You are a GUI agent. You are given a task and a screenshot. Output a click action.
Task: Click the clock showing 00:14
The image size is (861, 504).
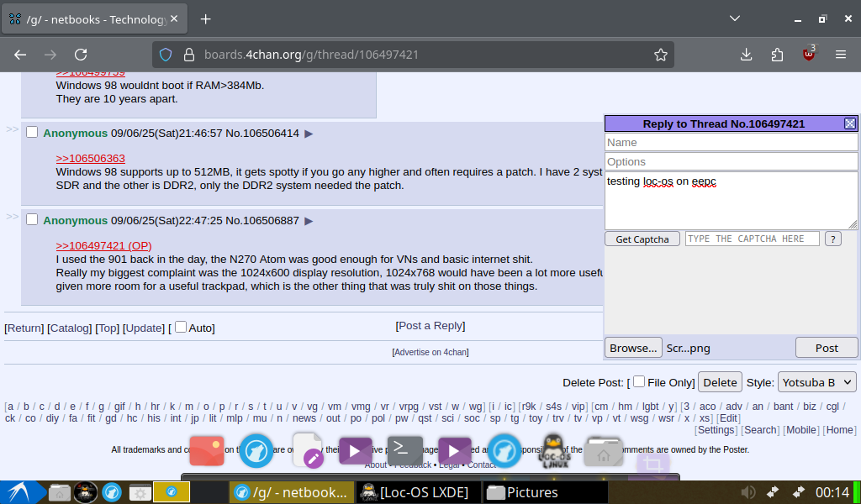pyautogui.click(x=832, y=492)
